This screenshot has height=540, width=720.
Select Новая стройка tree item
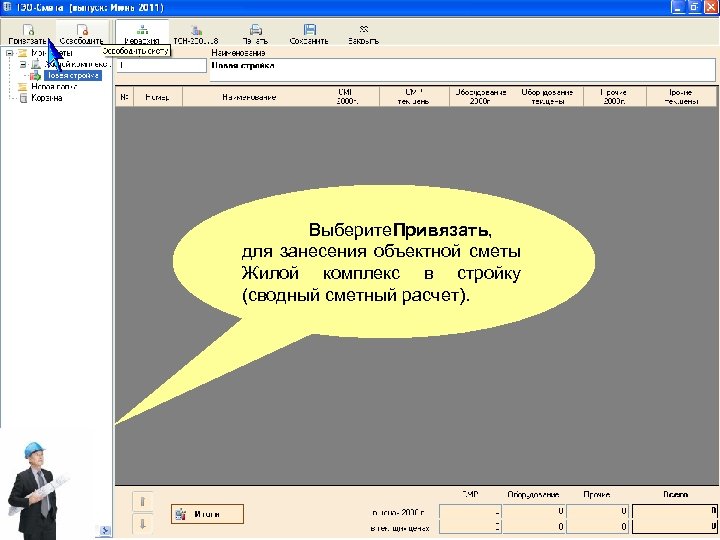click(x=73, y=75)
